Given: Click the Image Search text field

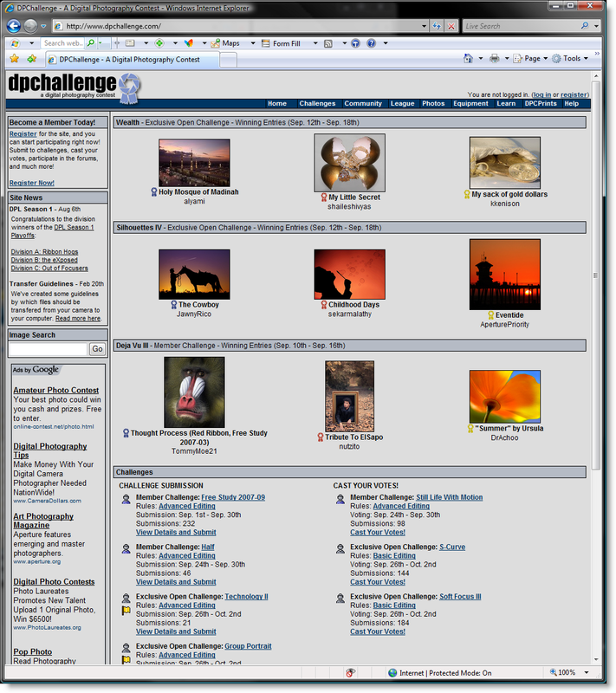Looking at the screenshot, I should pyautogui.click(x=48, y=349).
